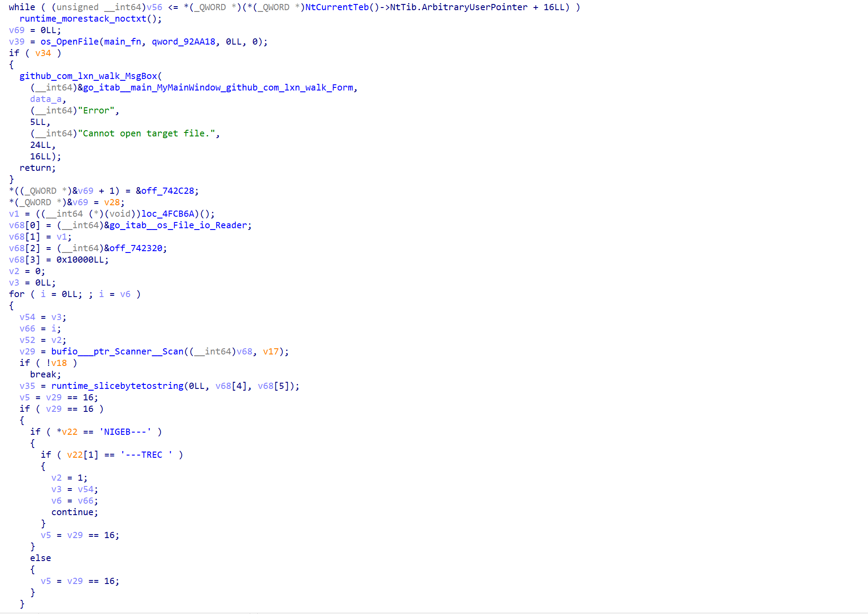Viewport: 868px width, 614px height.
Task: Click the off_742320 reference
Action: tap(136, 248)
